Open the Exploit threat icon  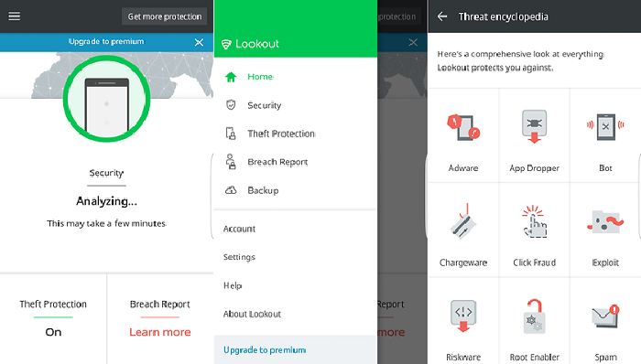(605, 222)
